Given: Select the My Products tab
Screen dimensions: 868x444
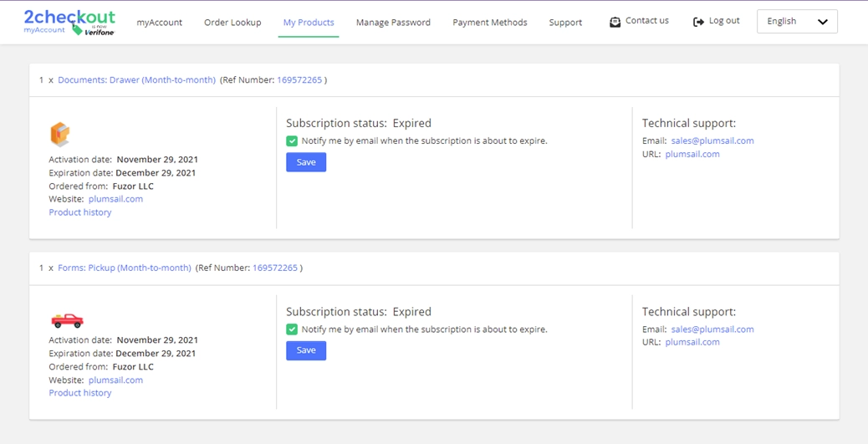Looking at the screenshot, I should coord(309,23).
